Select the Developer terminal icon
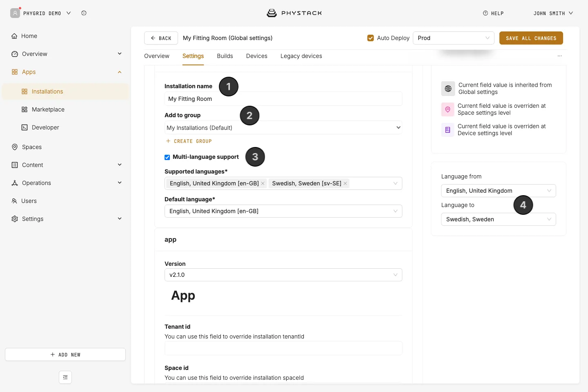The image size is (588, 392). [24, 127]
